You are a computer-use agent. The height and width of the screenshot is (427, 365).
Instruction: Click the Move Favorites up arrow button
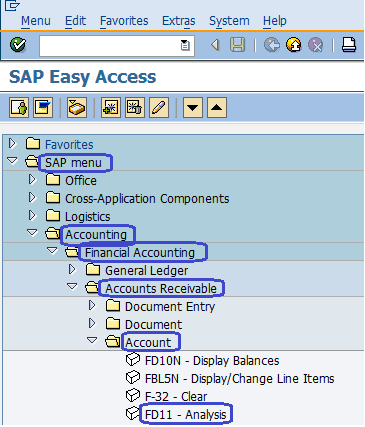click(x=217, y=108)
